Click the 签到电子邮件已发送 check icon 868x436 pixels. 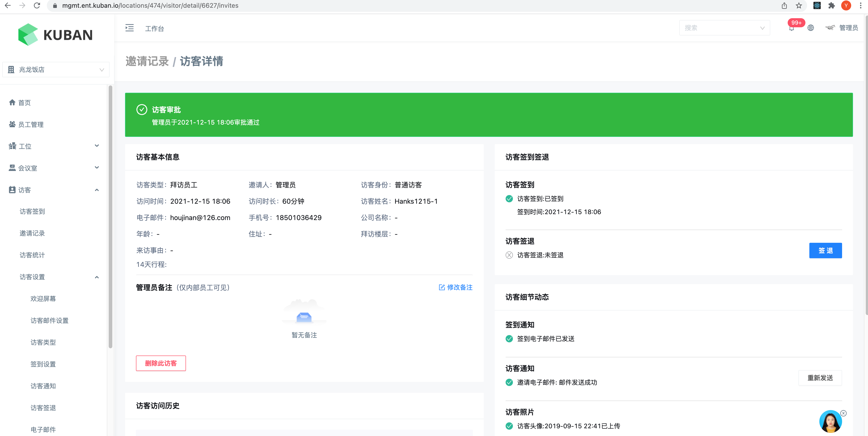[x=509, y=339]
